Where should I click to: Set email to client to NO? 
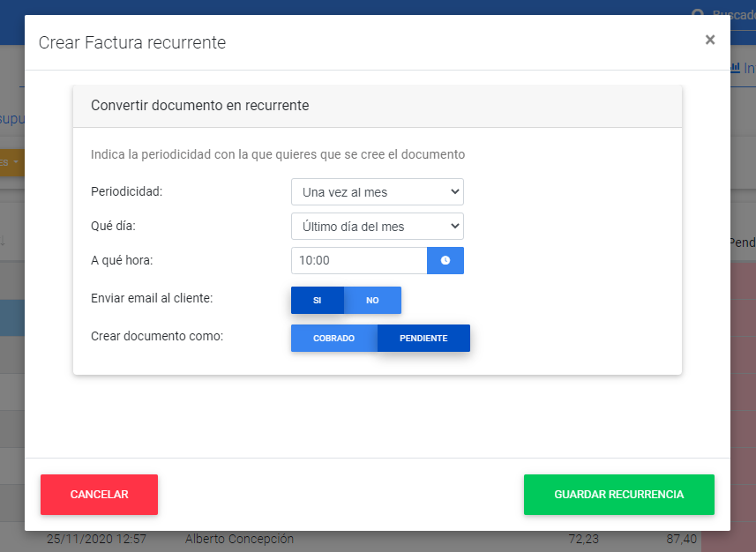(372, 301)
